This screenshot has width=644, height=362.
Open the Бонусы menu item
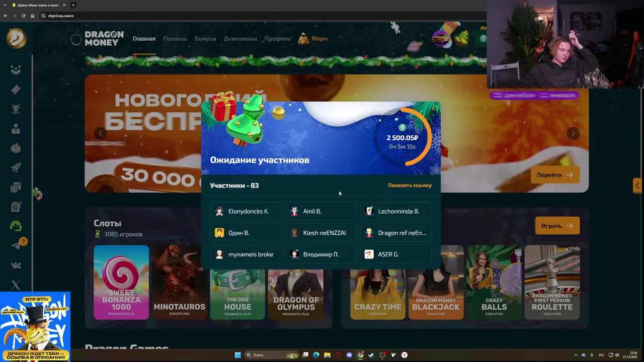click(x=205, y=39)
